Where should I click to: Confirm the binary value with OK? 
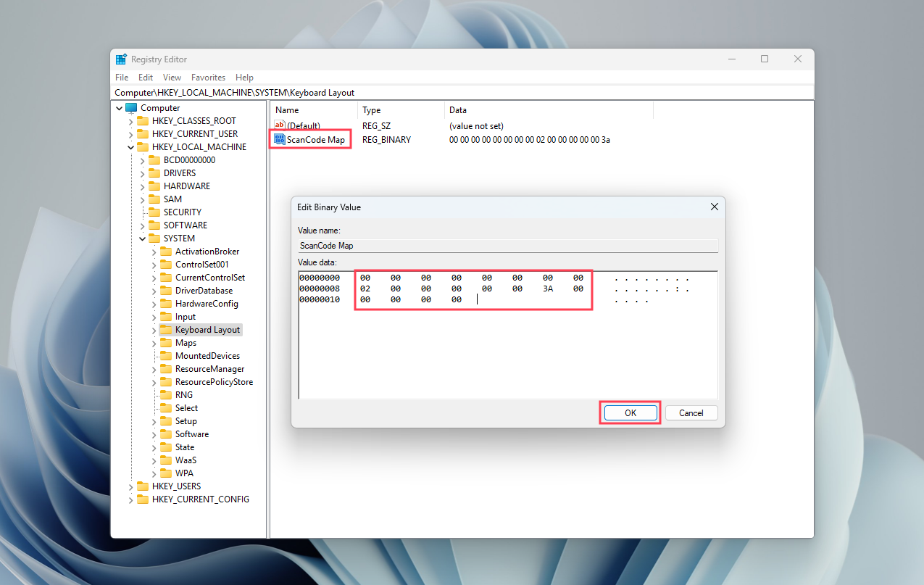tap(630, 412)
